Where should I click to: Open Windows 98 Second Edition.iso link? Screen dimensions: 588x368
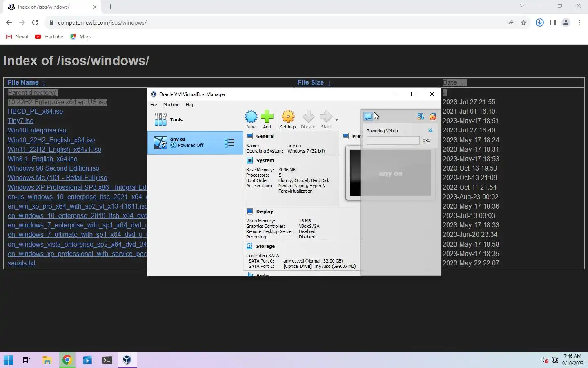[x=53, y=168]
